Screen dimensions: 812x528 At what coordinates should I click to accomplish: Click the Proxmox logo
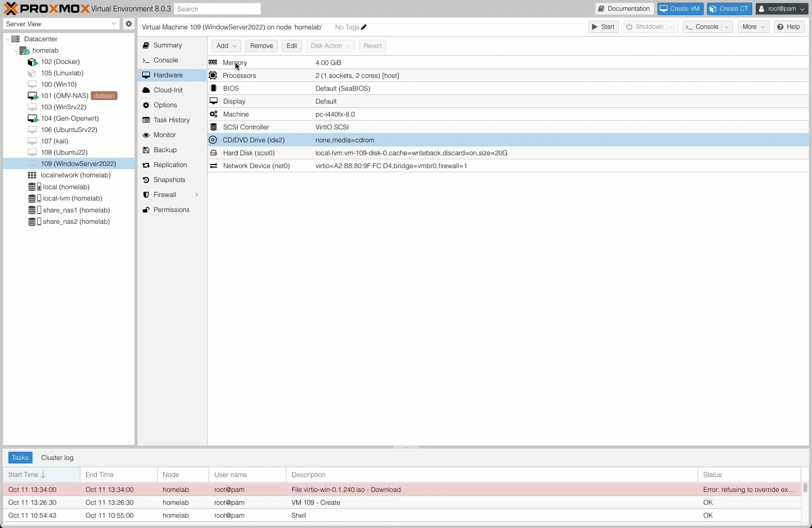tap(46, 9)
